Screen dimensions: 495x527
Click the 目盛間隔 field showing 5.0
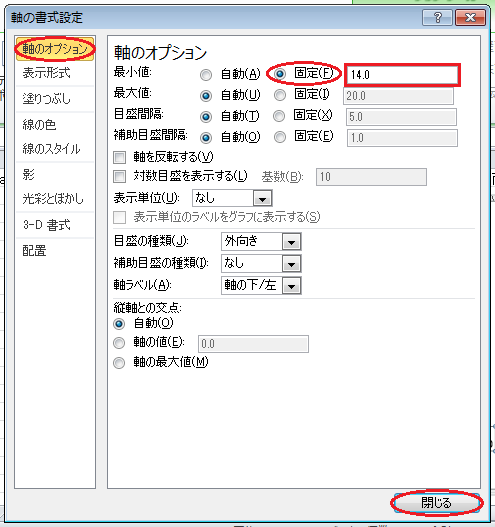click(x=401, y=117)
